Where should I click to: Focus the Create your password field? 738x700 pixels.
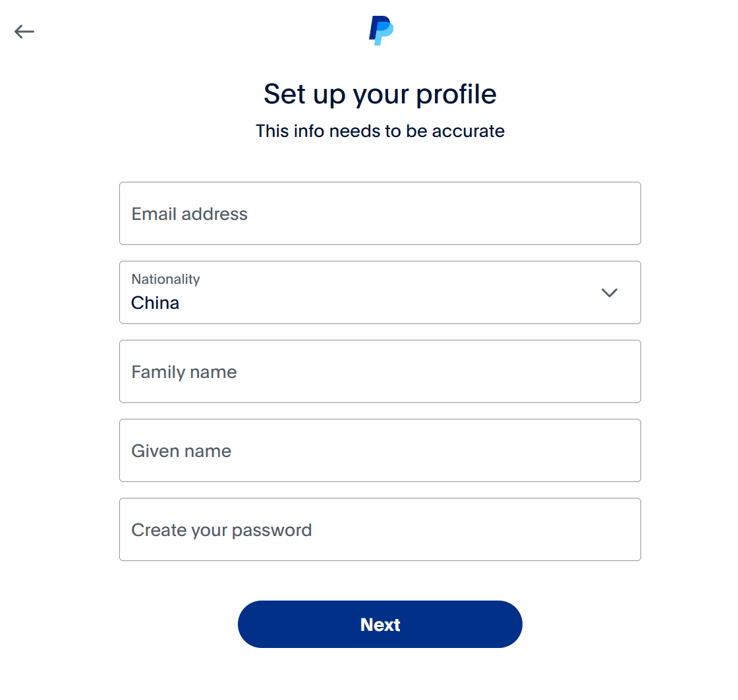[x=380, y=529]
